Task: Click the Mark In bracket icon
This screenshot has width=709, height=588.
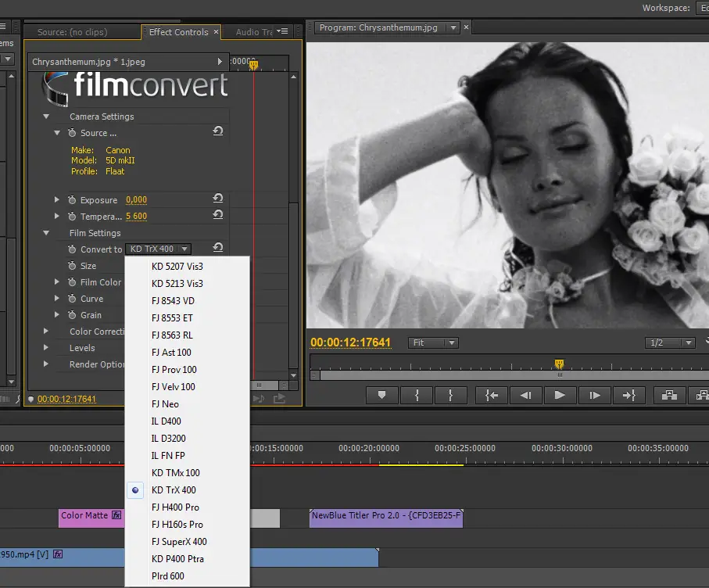Action: pos(417,396)
